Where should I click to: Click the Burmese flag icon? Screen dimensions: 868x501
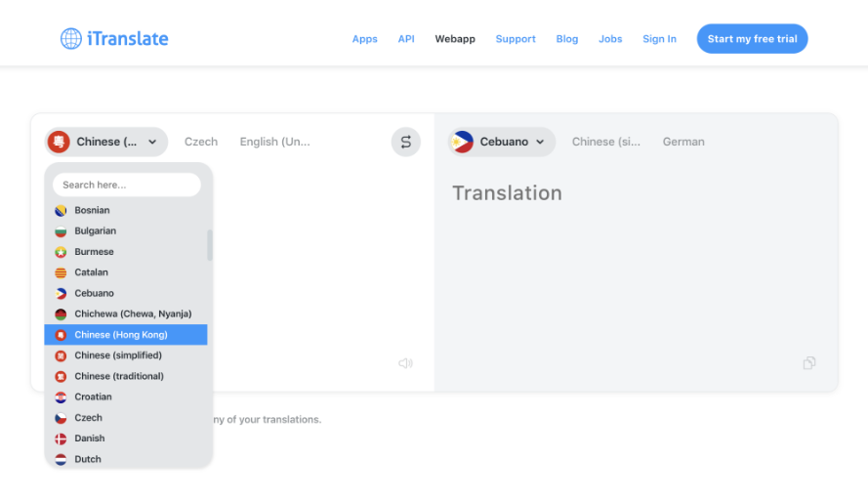pos(61,252)
